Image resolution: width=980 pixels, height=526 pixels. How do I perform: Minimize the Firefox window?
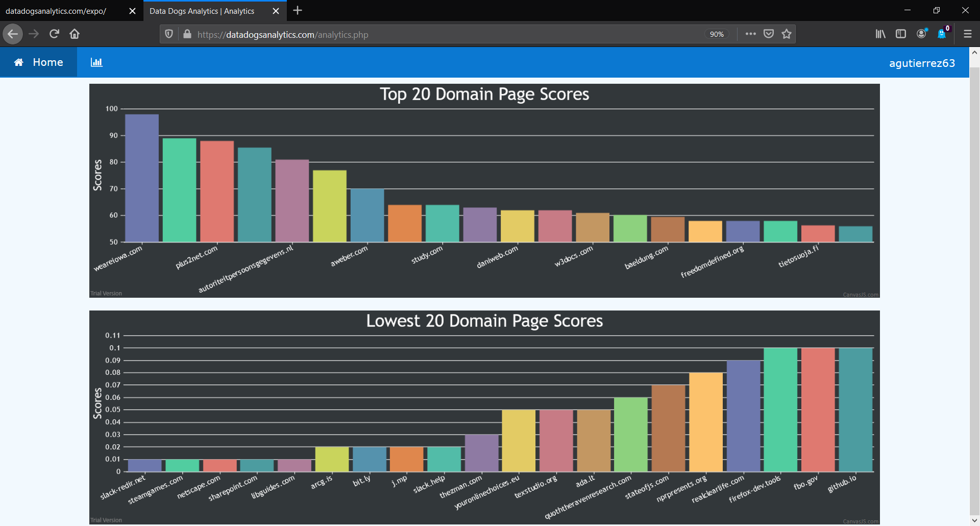click(x=907, y=10)
